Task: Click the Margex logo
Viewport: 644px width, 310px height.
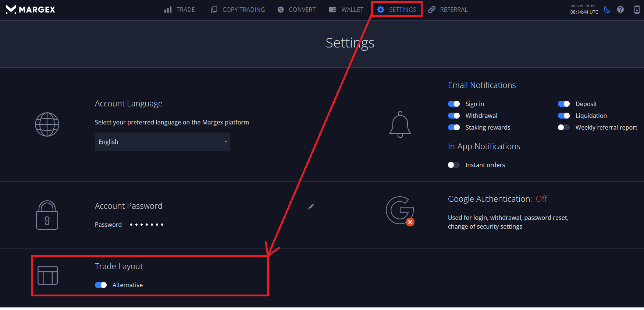Action: [30, 10]
